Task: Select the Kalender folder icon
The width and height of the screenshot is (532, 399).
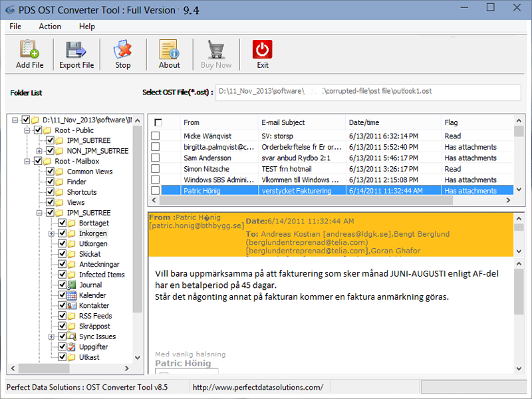Action: point(72,295)
